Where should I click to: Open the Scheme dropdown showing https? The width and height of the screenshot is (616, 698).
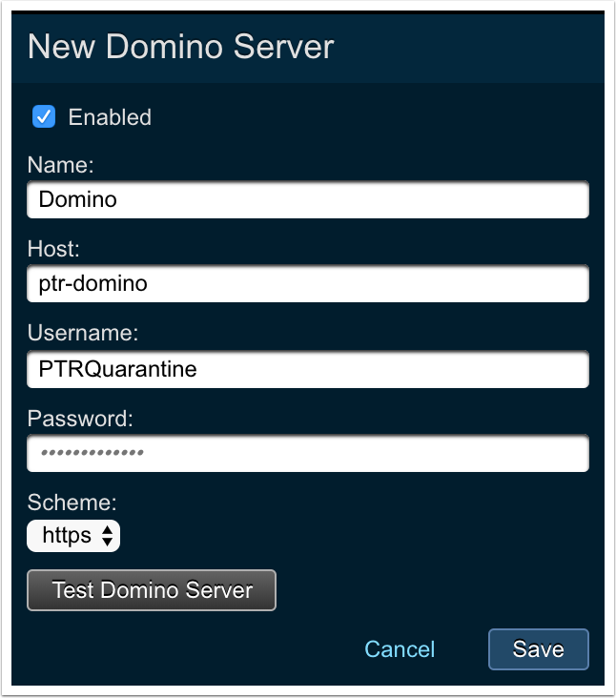[x=72, y=536]
